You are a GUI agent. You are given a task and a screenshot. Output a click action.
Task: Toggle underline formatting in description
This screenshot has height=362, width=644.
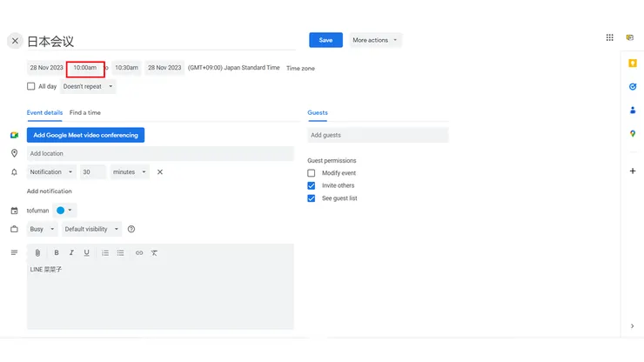pyautogui.click(x=86, y=252)
